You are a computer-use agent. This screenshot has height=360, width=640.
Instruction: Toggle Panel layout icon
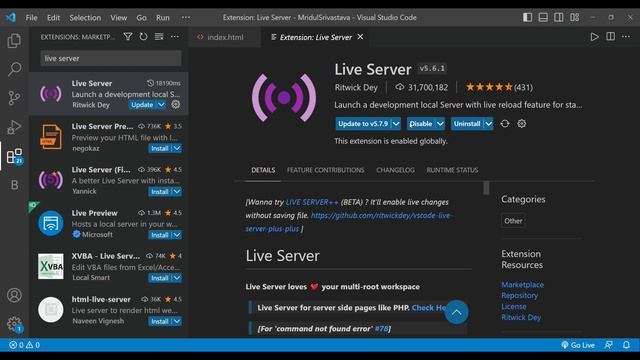[x=543, y=17]
